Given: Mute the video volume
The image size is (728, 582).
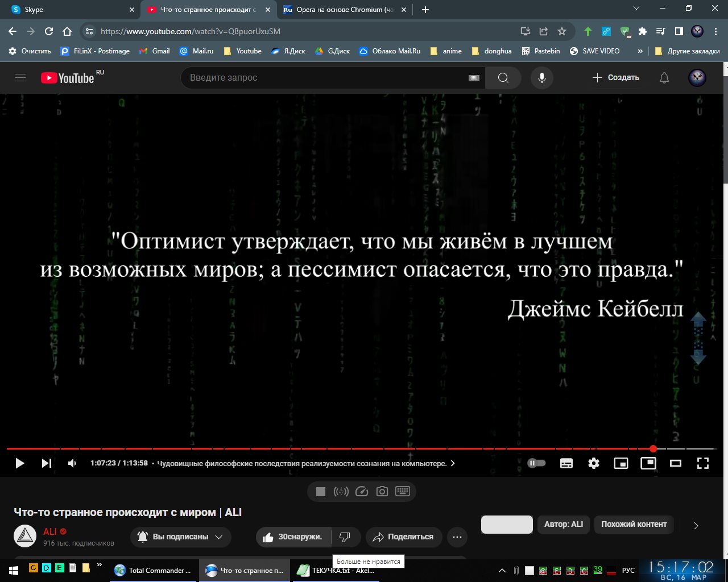Looking at the screenshot, I should [x=72, y=463].
